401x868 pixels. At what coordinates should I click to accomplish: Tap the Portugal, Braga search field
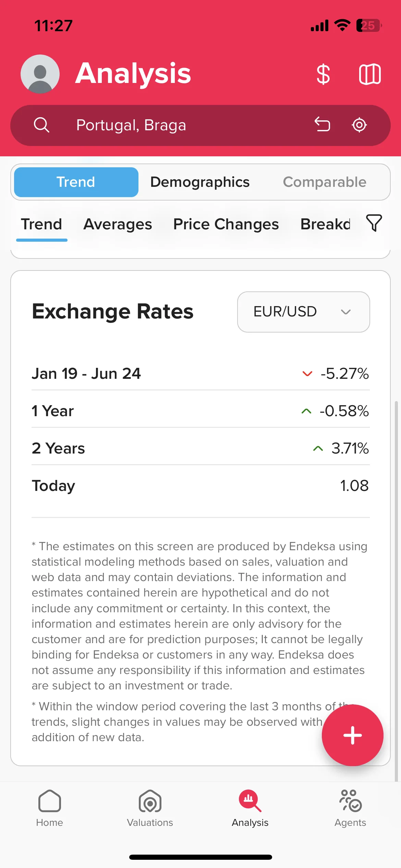click(x=200, y=125)
